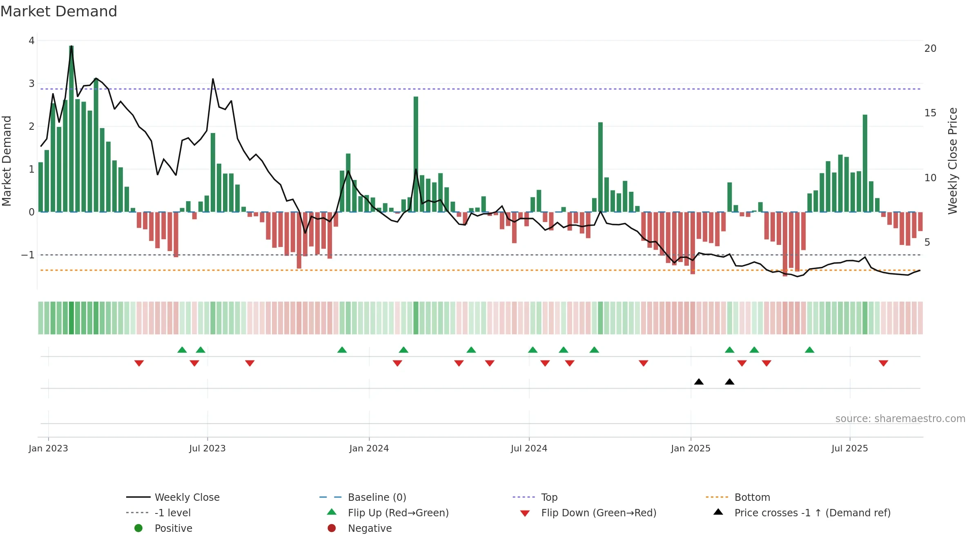The width and height of the screenshot is (980, 551).
Task: Click the 'Jan 2024' x-axis label
Action: click(x=369, y=448)
